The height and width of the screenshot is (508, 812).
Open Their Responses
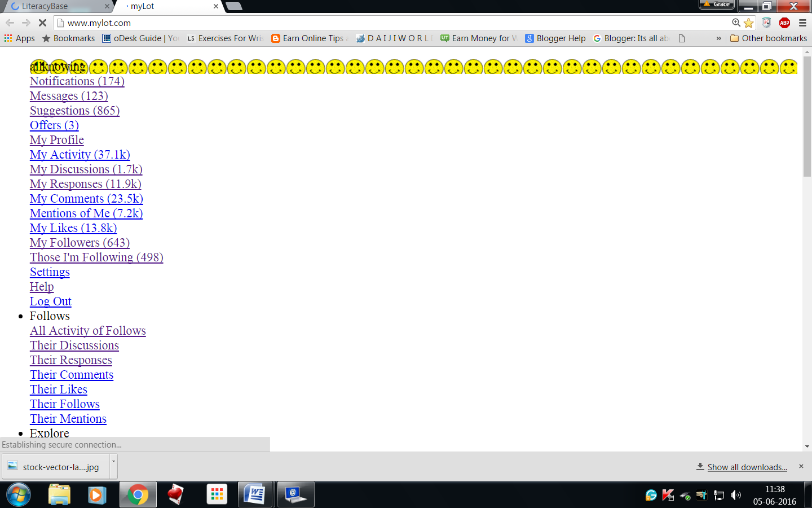pos(71,360)
